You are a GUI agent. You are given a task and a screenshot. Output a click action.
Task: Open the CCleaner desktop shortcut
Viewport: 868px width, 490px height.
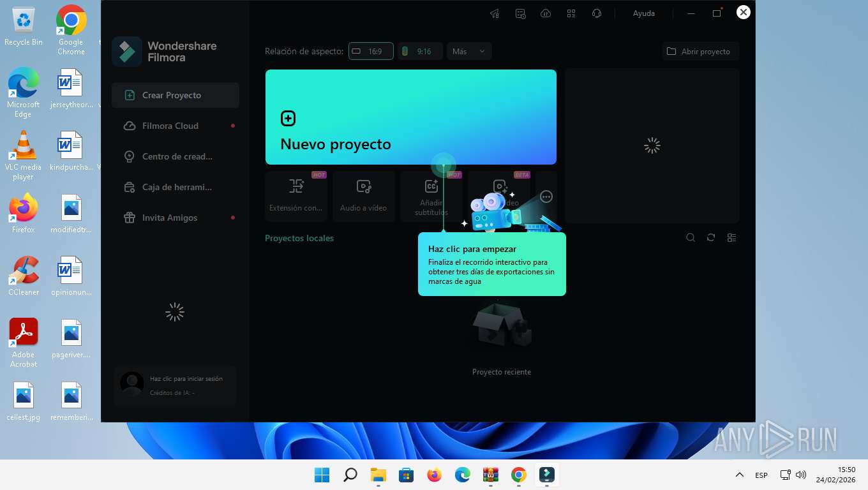24,276
